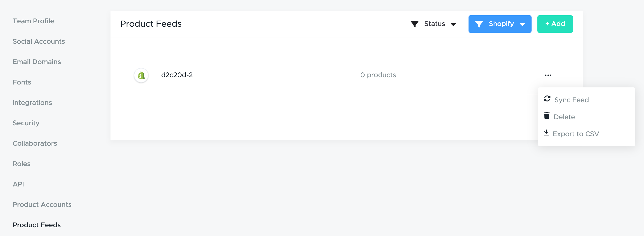644x236 pixels.
Task: Choose Sync Feed from the context menu
Action: point(571,100)
